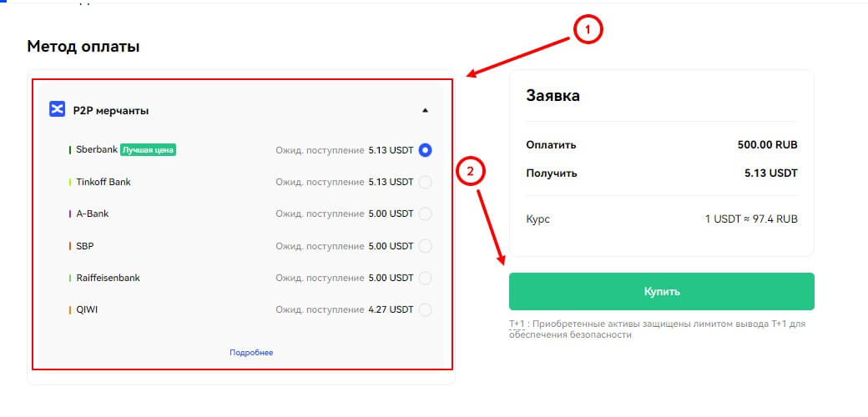Select the QIWI radio button
The width and height of the screenshot is (868, 417).
(x=425, y=309)
